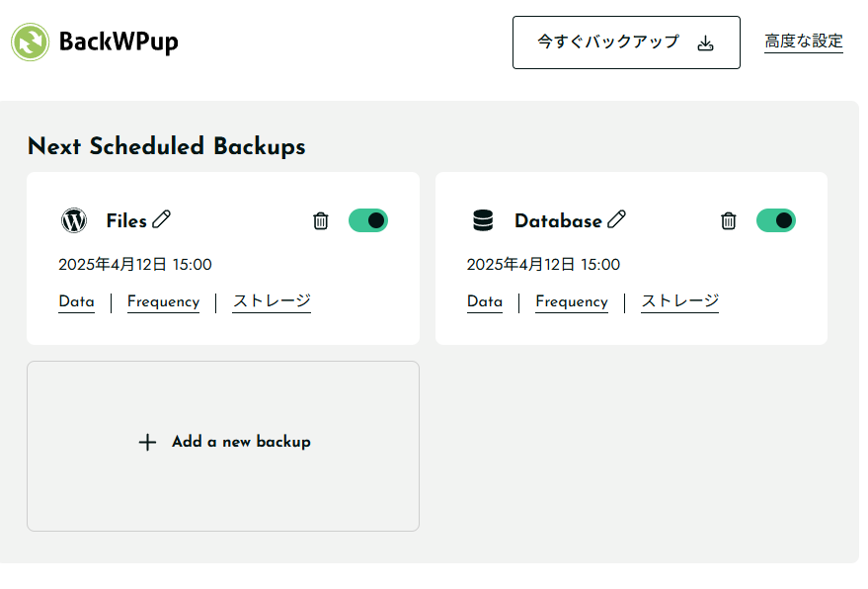Image resolution: width=868 pixels, height=589 pixels.
Task: Open Data settings for Files backup
Action: coord(76,301)
